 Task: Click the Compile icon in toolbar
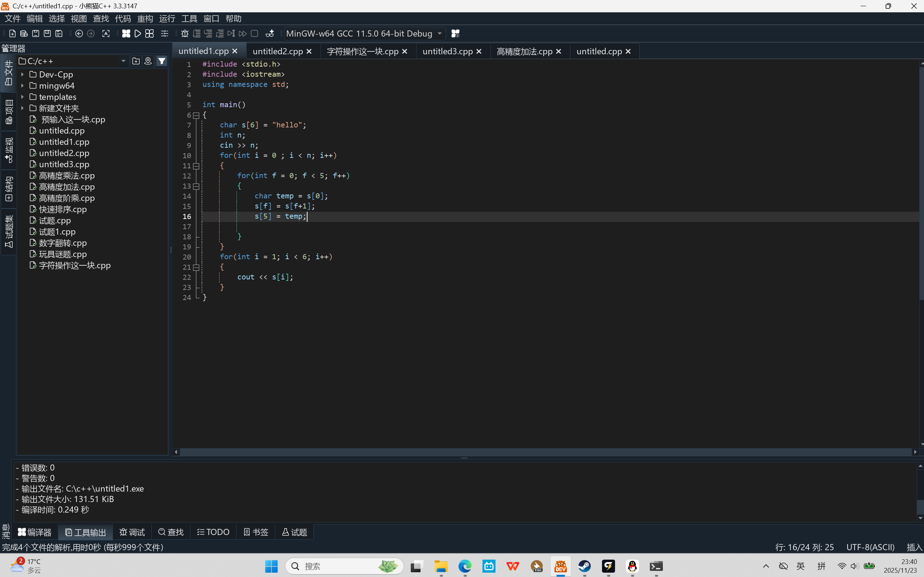click(126, 34)
